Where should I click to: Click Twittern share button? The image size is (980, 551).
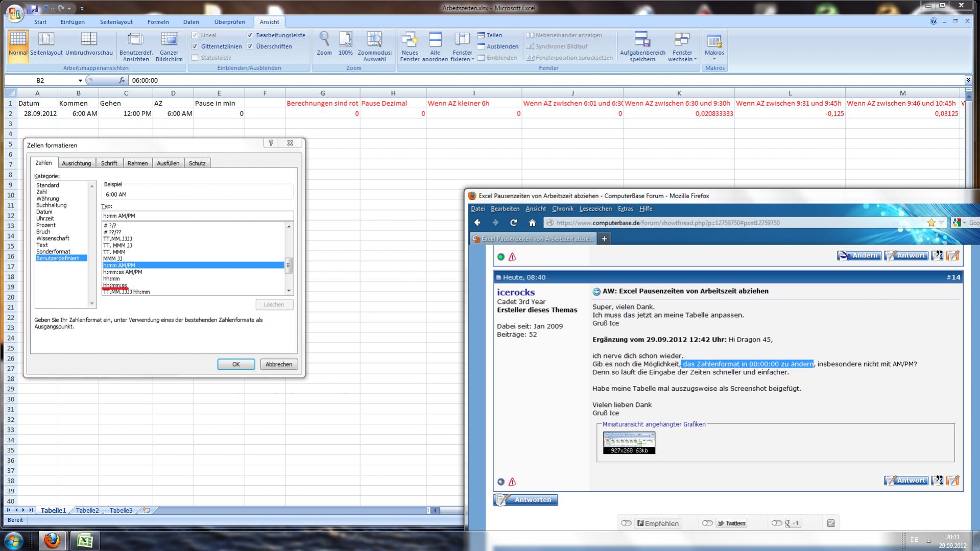tap(731, 523)
